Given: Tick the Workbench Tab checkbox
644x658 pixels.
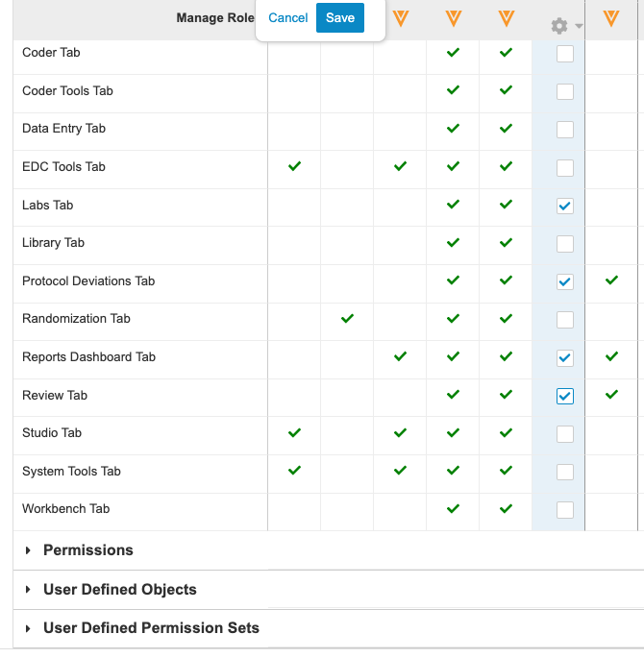Looking at the screenshot, I should pyautogui.click(x=565, y=509).
